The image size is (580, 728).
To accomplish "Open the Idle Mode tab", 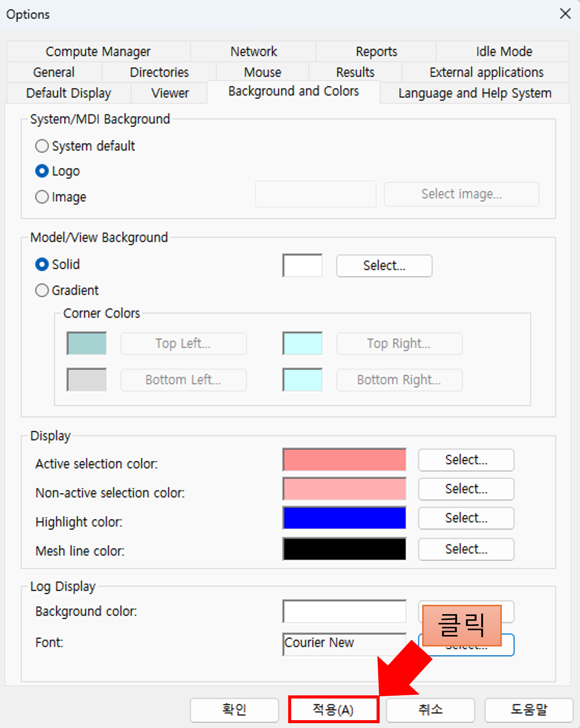I will (503, 52).
